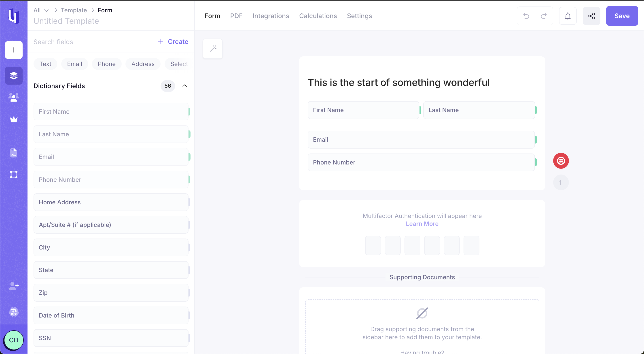Open the AI brain tool in sidebar
The width and height of the screenshot is (644, 354).
pos(13,312)
